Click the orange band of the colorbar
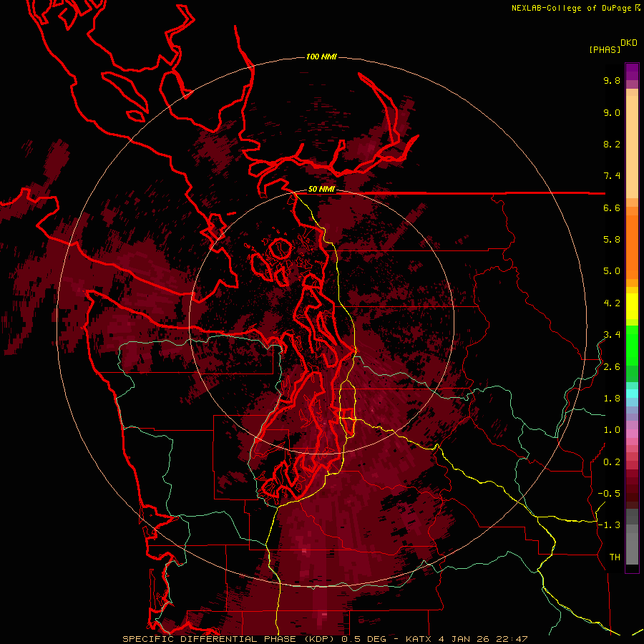644x644 pixels. coord(632,246)
